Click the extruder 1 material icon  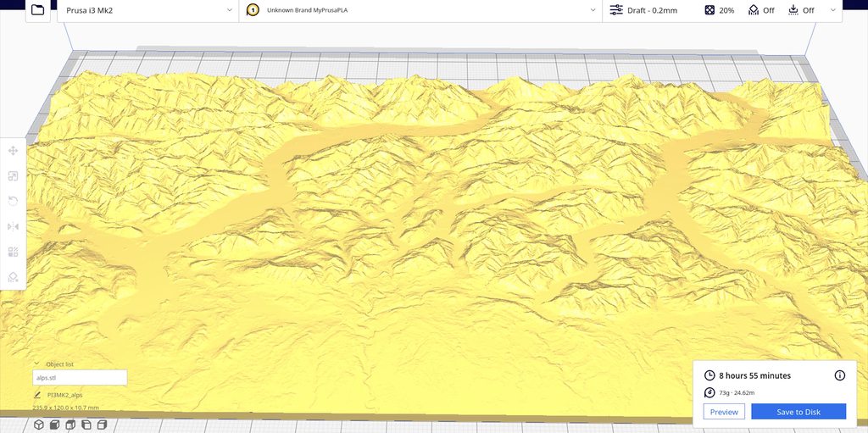pos(252,10)
